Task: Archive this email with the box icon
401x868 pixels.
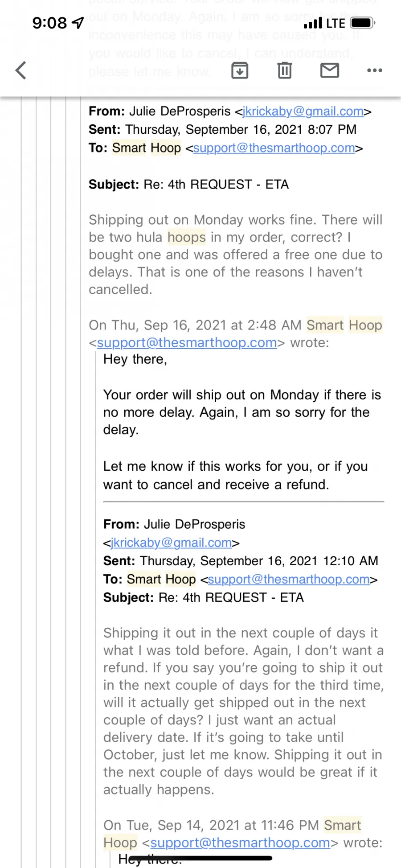Action: [x=240, y=70]
